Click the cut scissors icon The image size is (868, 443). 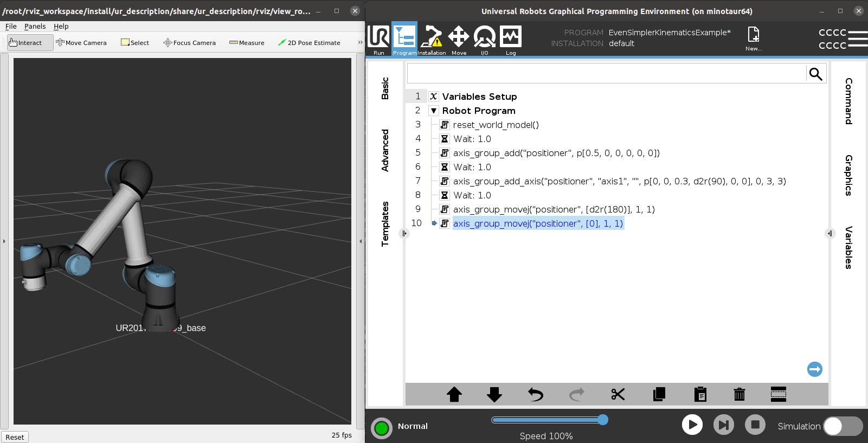[x=618, y=394]
